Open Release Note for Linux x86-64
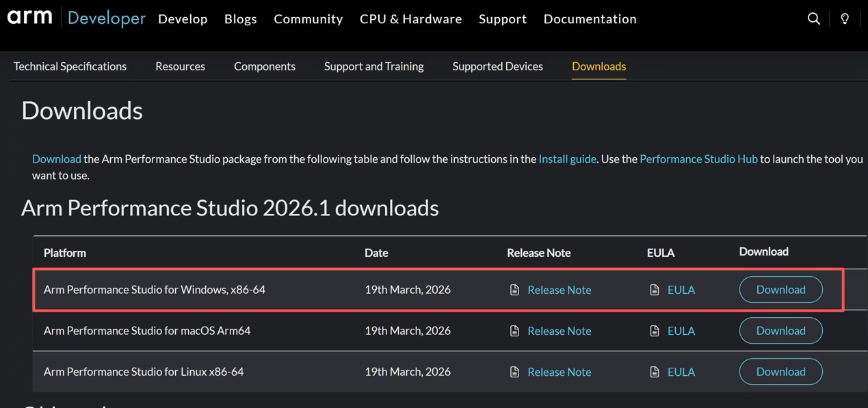Screen dimensions: 868x408 pos(560,372)
